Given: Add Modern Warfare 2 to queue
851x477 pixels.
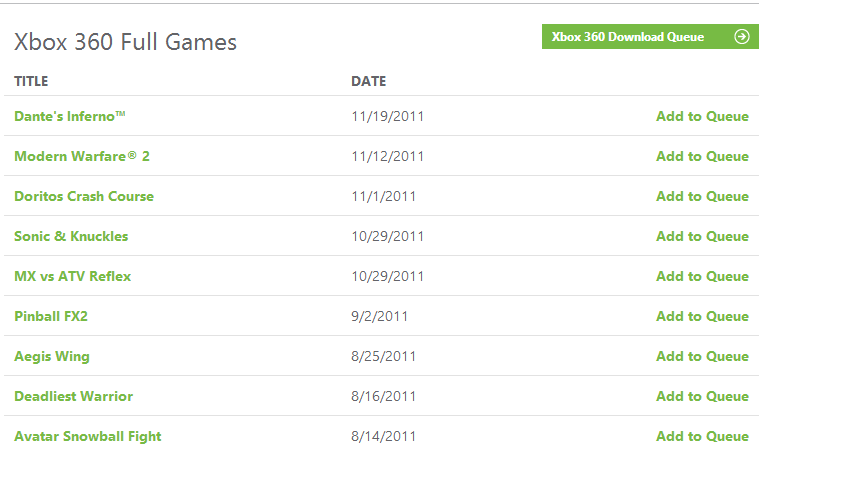Looking at the screenshot, I should pyautogui.click(x=702, y=156).
